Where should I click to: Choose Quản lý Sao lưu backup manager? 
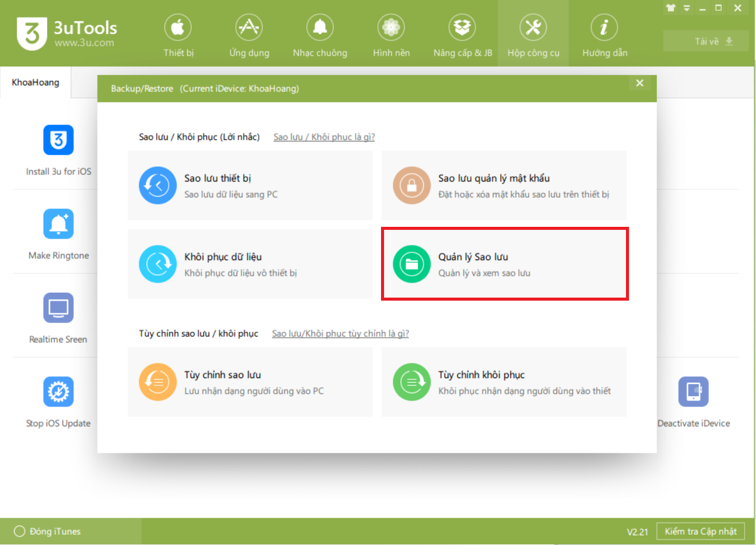coord(504,264)
